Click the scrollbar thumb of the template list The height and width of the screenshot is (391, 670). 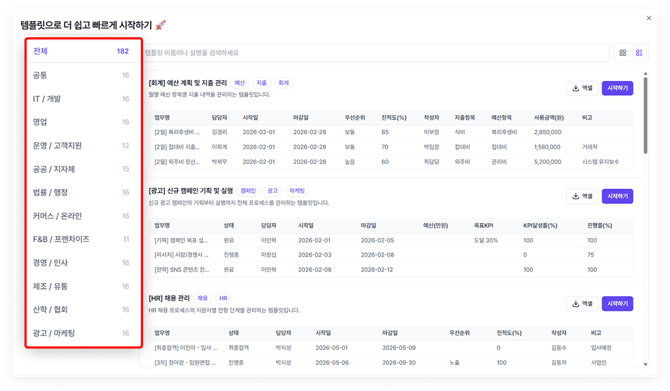tap(645, 115)
